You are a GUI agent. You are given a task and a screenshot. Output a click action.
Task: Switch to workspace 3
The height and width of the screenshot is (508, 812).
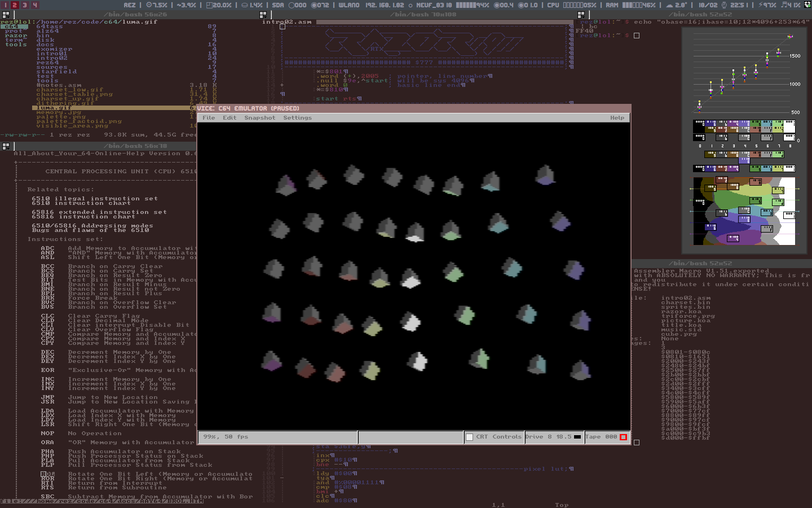coord(25,5)
